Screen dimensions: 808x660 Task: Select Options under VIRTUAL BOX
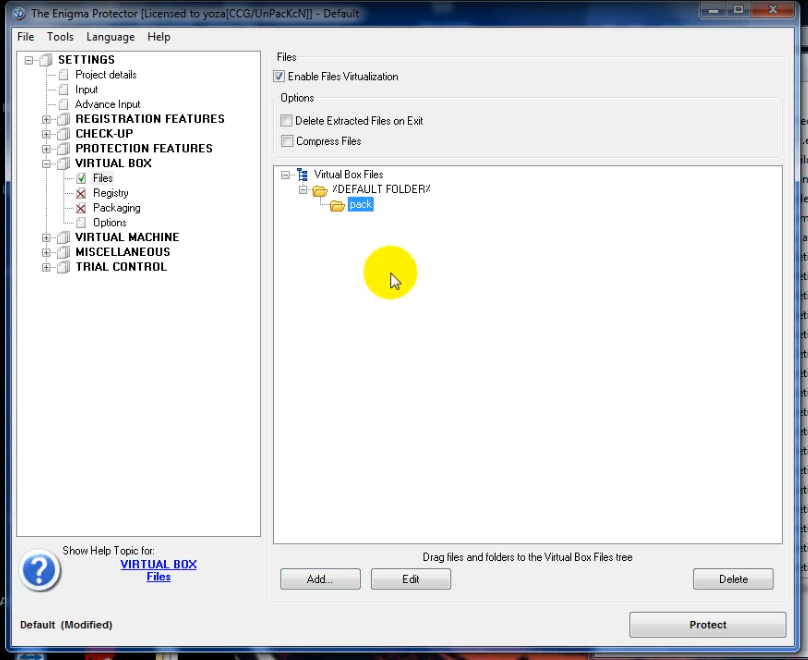110,223
